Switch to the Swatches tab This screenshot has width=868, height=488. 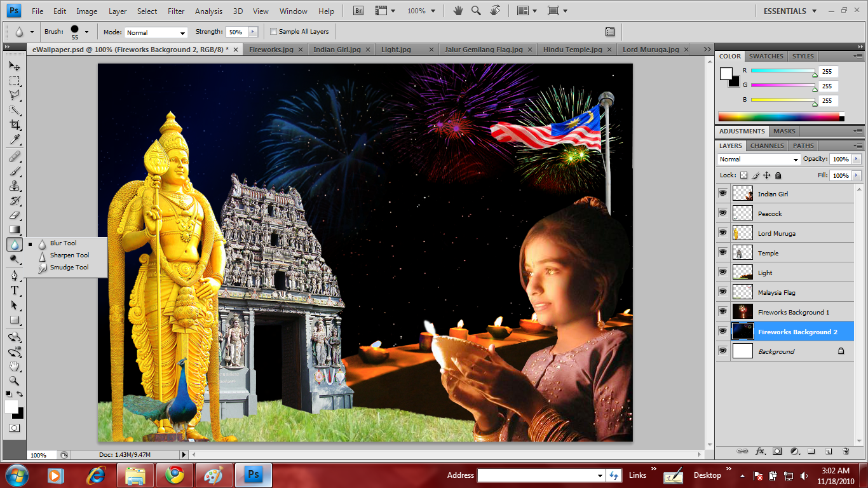766,56
